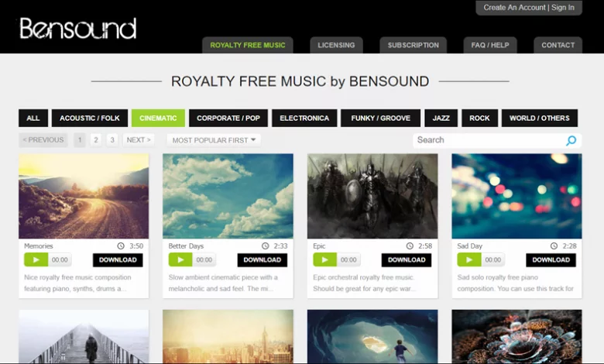The image size is (604, 364).
Task: Open the Most Popular First sort dropdown
Action: (214, 140)
